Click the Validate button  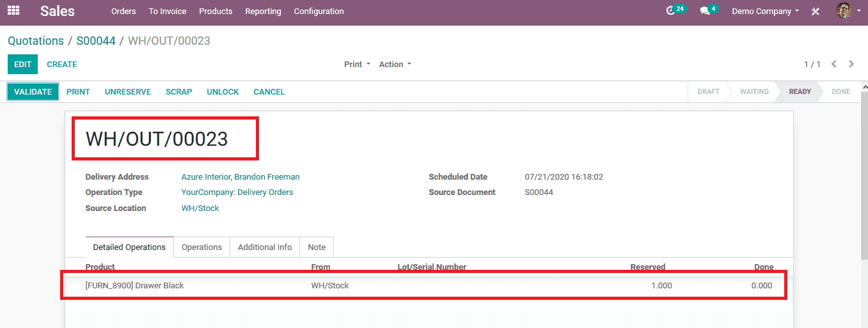click(x=33, y=92)
